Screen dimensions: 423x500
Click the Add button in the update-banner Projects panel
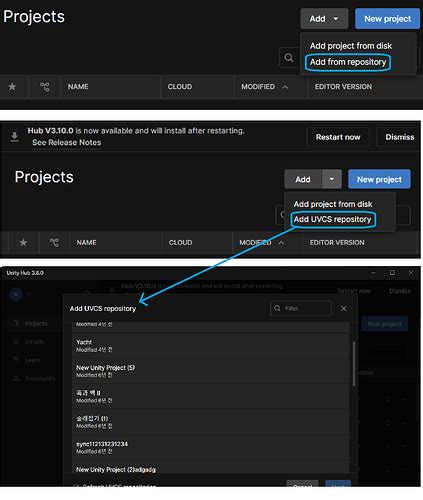tap(303, 179)
